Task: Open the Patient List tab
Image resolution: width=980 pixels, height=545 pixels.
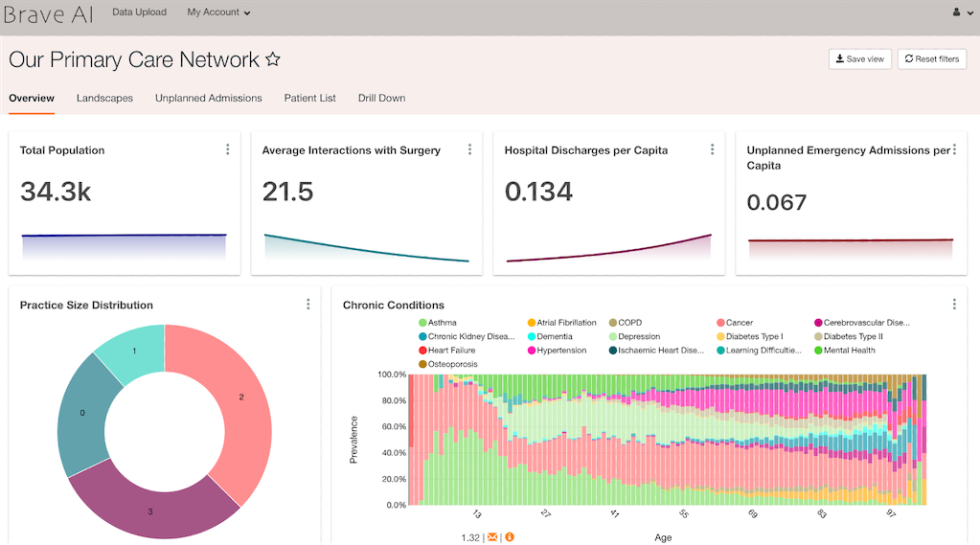Action: pyautogui.click(x=310, y=98)
